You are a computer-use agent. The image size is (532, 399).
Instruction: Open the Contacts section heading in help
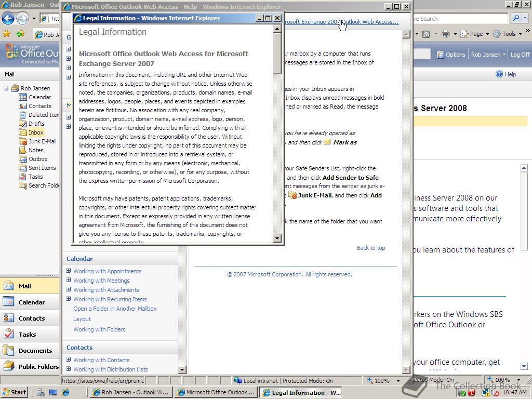79,348
